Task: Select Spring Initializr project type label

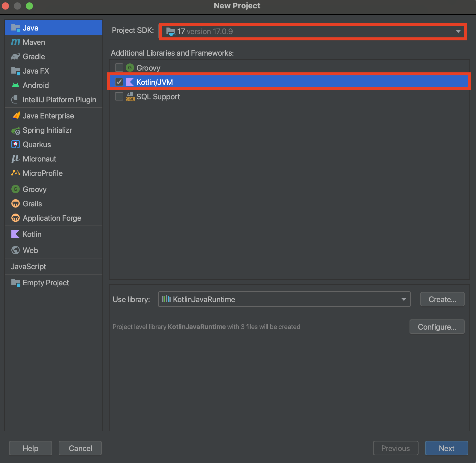Action: (47, 130)
